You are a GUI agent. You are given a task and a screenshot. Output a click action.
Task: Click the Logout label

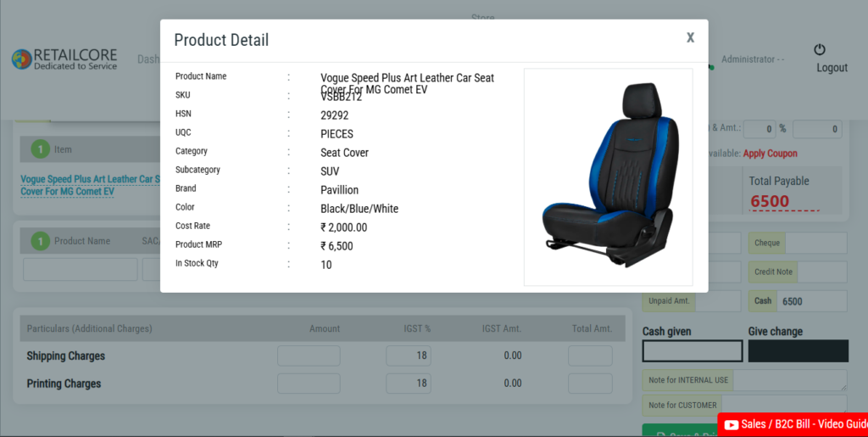tap(832, 68)
